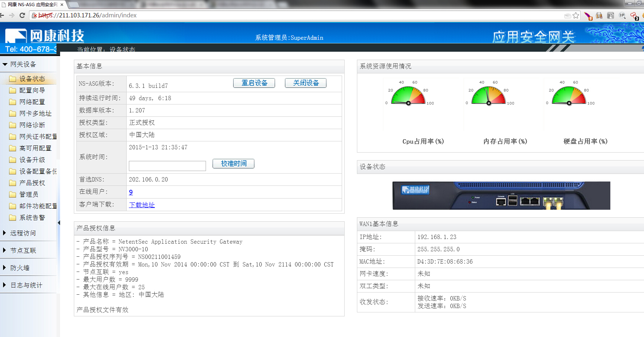The image size is (644, 337).
Task: Click the 重启设备 button
Action: pyautogui.click(x=254, y=83)
